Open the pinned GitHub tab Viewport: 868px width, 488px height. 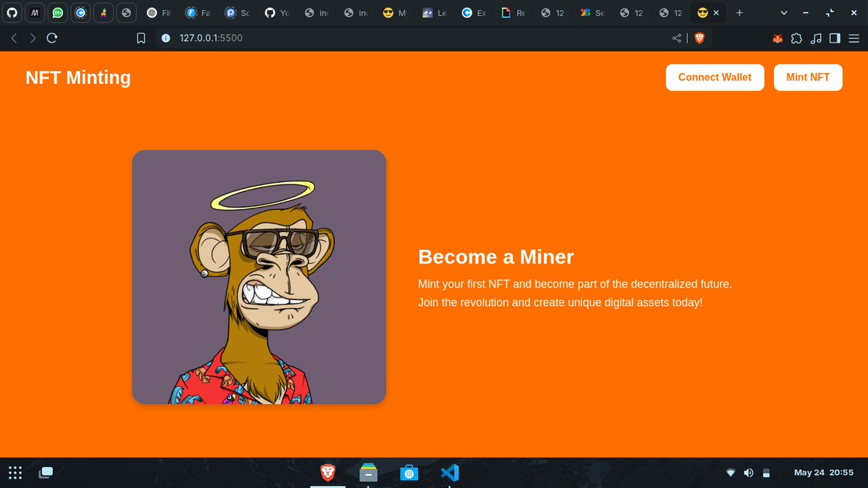[11, 12]
